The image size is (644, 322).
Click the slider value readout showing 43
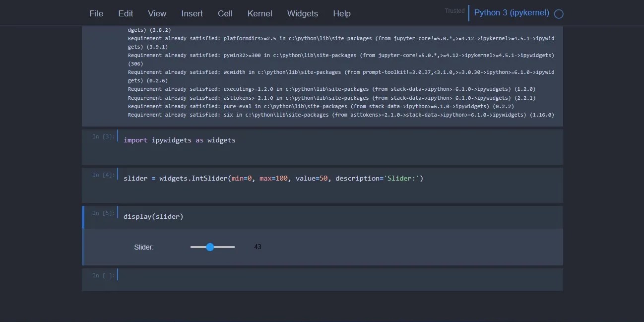click(258, 247)
